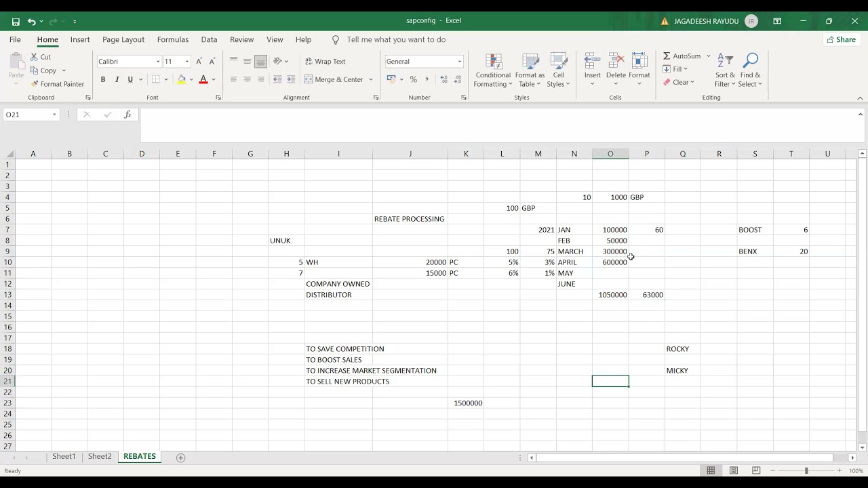Open Sheet2 tab
The height and width of the screenshot is (488, 868).
click(x=100, y=457)
